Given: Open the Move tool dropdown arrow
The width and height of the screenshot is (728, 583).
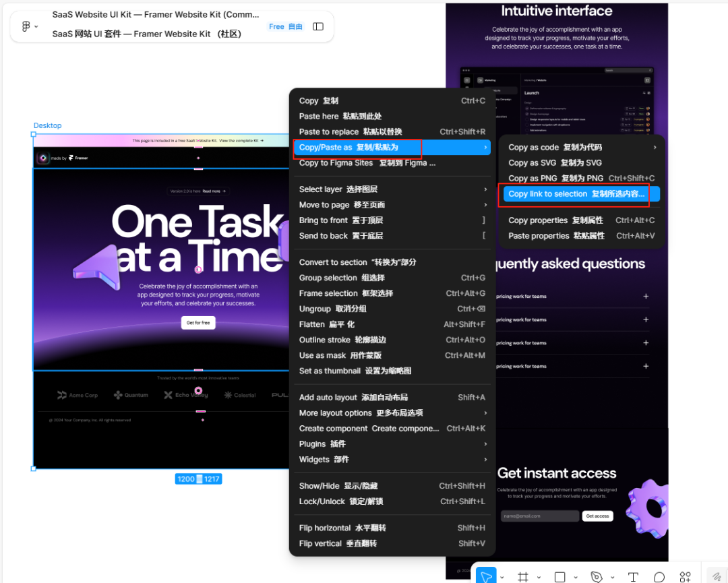Looking at the screenshot, I should [502, 576].
